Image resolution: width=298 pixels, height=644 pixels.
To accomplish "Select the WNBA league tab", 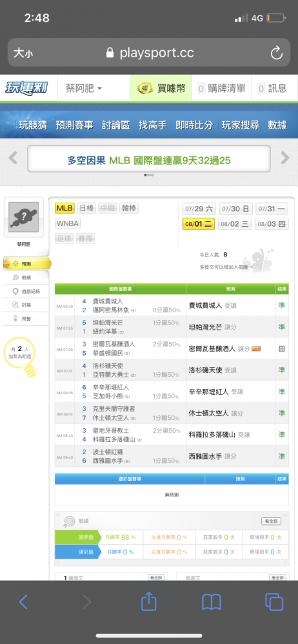I will tap(68, 224).
